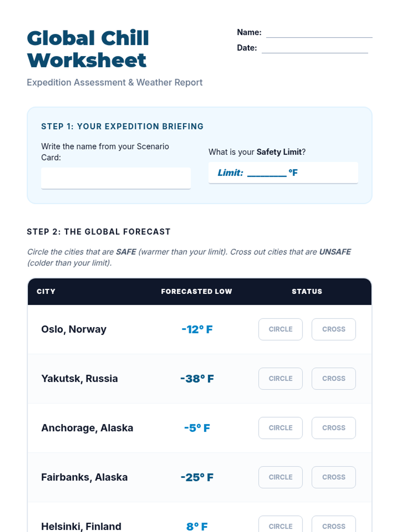
Task: Click the Safety Limit blank field
Action: click(267, 173)
